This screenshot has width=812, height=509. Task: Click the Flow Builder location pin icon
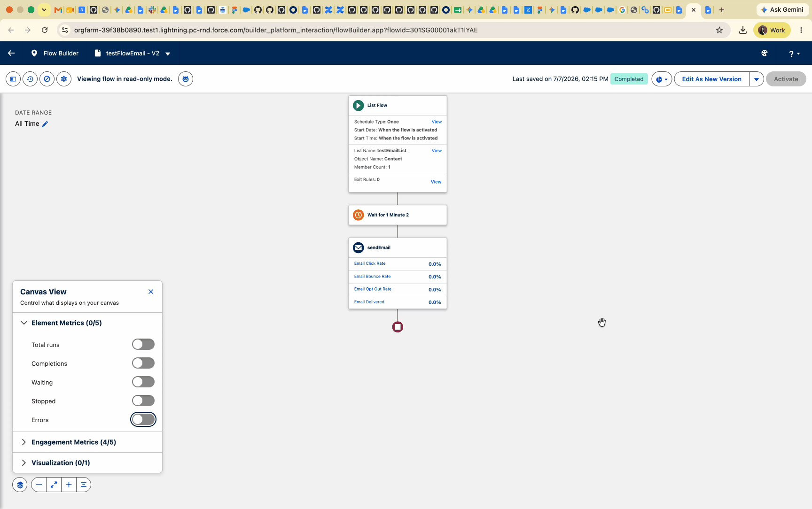(x=34, y=53)
